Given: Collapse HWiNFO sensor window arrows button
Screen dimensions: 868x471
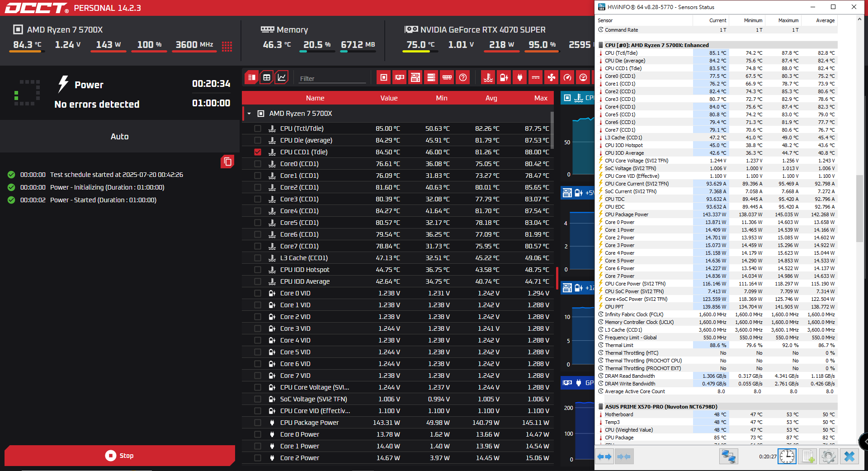Looking at the screenshot, I should (x=624, y=457).
